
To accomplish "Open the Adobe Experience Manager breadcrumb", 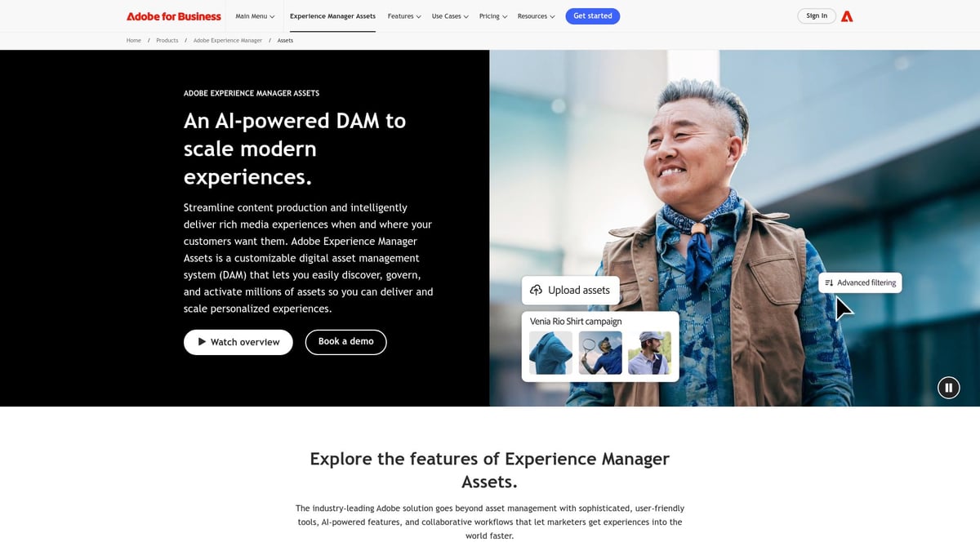I will 228,41.
